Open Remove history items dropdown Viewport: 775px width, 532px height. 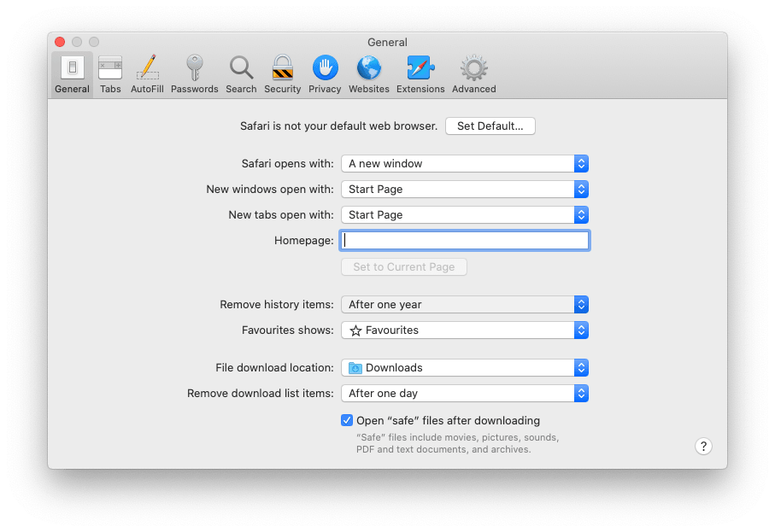coord(465,304)
